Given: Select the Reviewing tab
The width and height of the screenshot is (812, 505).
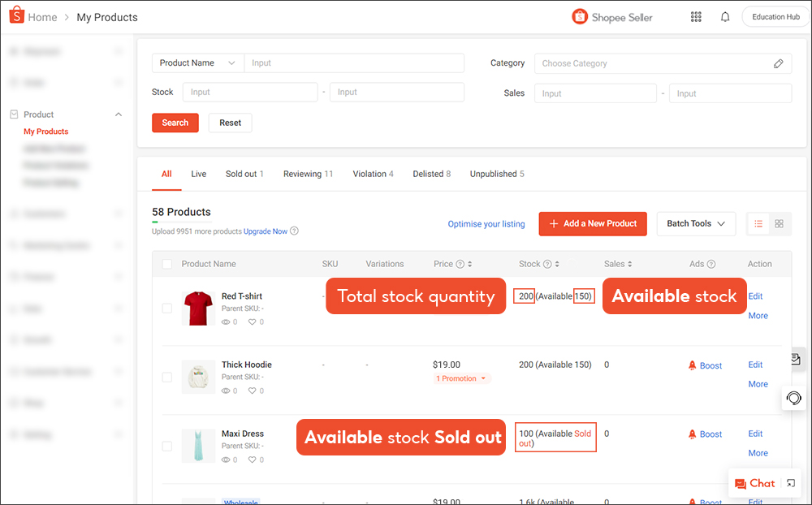Looking at the screenshot, I should click(308, 174).
